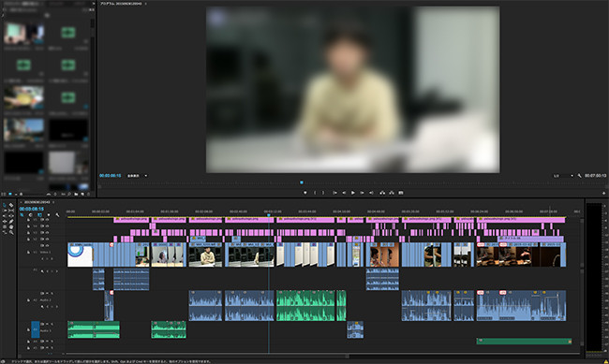The width and height of the screenshot is (609, 364).
Task: Open the zoom level dropdown under the monitor
Action: (138, 176)
